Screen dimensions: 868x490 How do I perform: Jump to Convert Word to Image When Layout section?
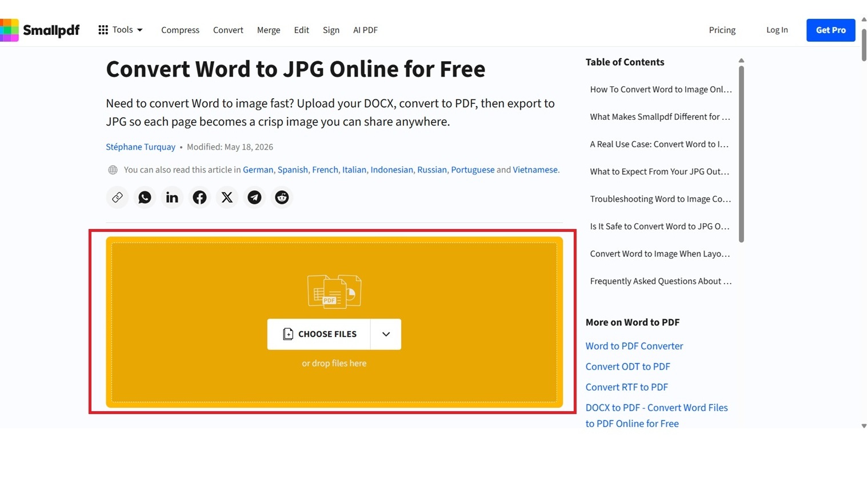coord(660,254)
